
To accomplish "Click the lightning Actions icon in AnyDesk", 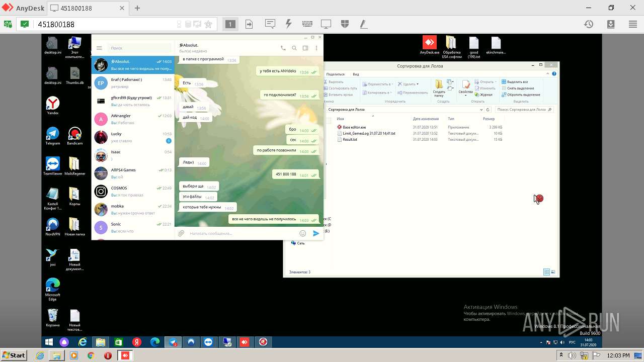I will point(289,24).
